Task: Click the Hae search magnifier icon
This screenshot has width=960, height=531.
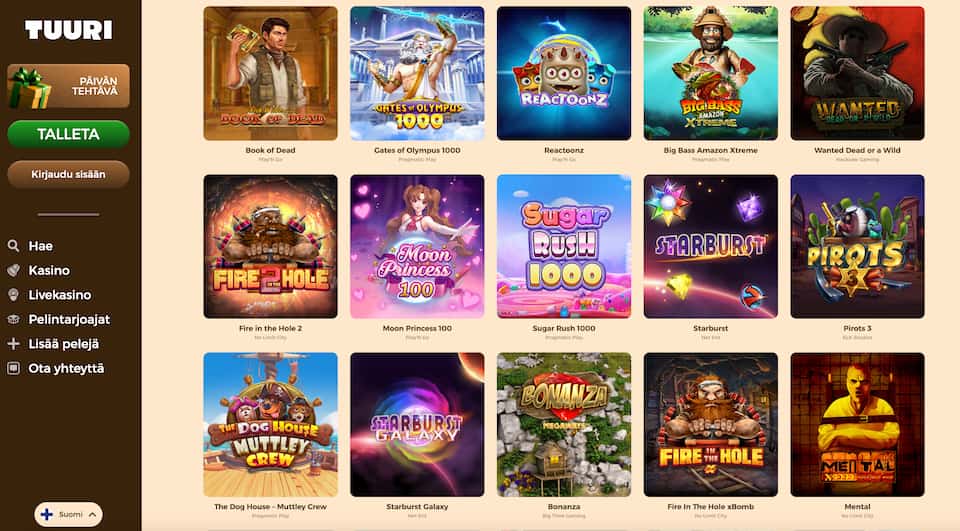Action: 13,246
